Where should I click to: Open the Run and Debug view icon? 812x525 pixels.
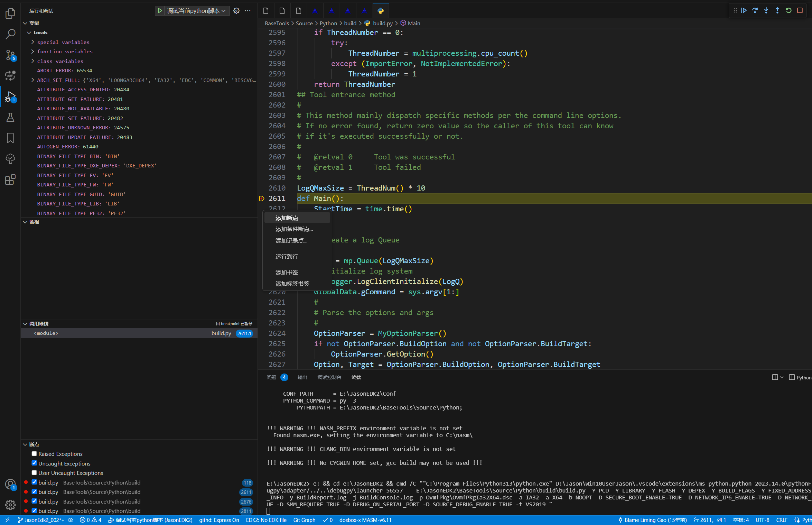(x=10, y=96)
